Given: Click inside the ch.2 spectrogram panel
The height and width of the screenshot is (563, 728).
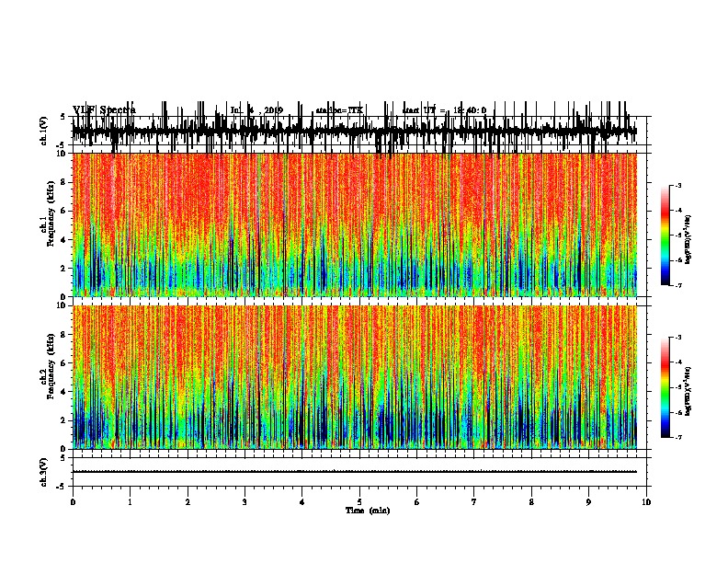Looking at the screenshot, I should tap(354, 377).
